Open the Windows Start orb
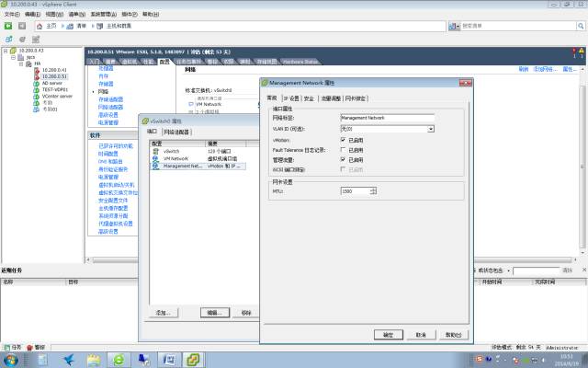 [x=10, y=360]
